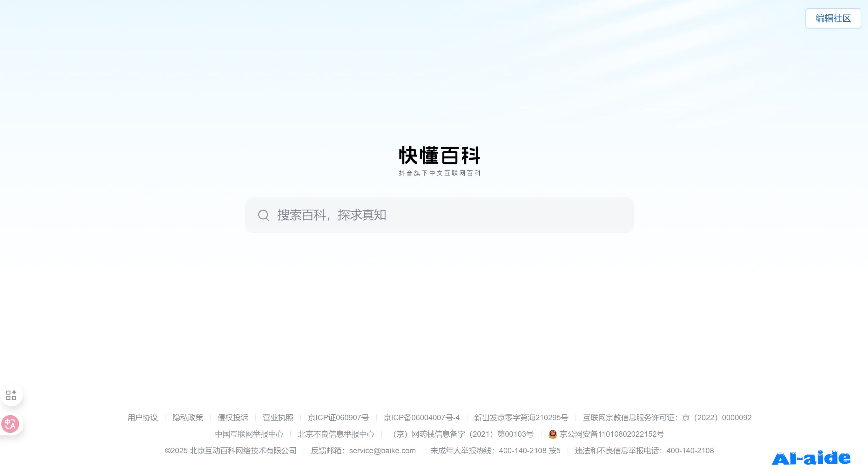Click （京）网药械信息备字（2021）第00103号
The width and height of the screenshot is (868, 470).
tap(461, 434)
